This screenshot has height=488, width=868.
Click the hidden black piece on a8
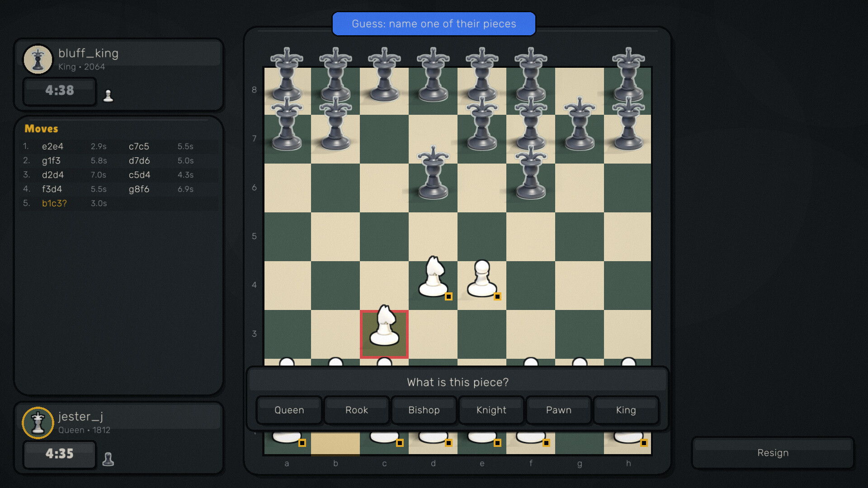point(287,75)
